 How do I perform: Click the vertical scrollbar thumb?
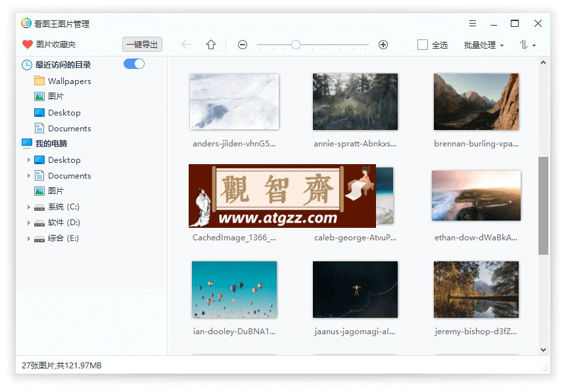tap(543, 206)
